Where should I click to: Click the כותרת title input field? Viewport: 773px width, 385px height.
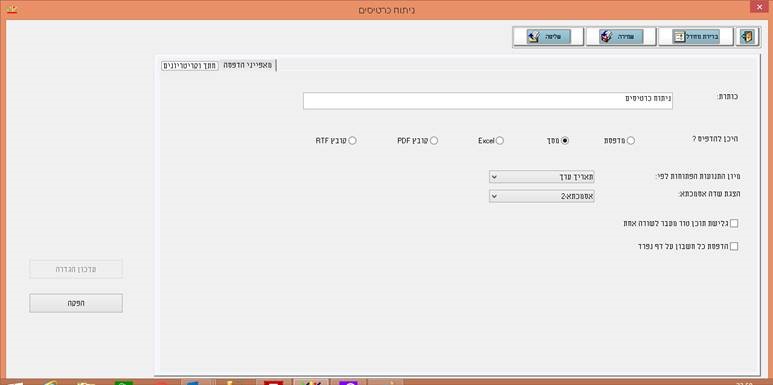[488, 101]
